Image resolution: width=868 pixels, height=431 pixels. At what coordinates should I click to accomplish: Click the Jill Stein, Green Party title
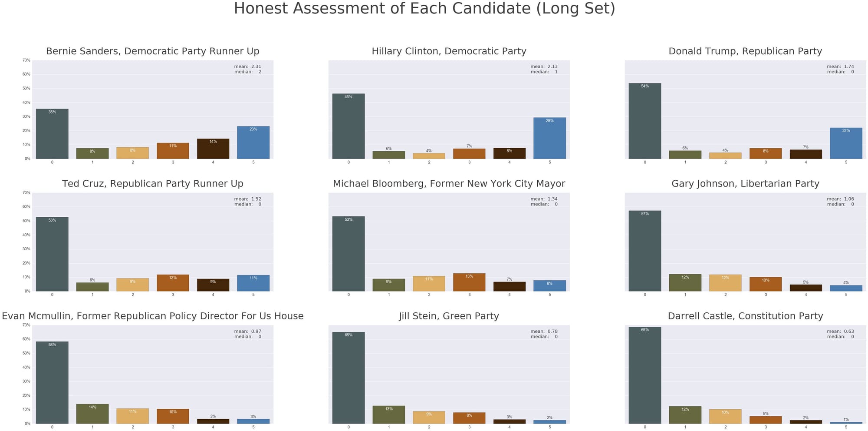449,316
